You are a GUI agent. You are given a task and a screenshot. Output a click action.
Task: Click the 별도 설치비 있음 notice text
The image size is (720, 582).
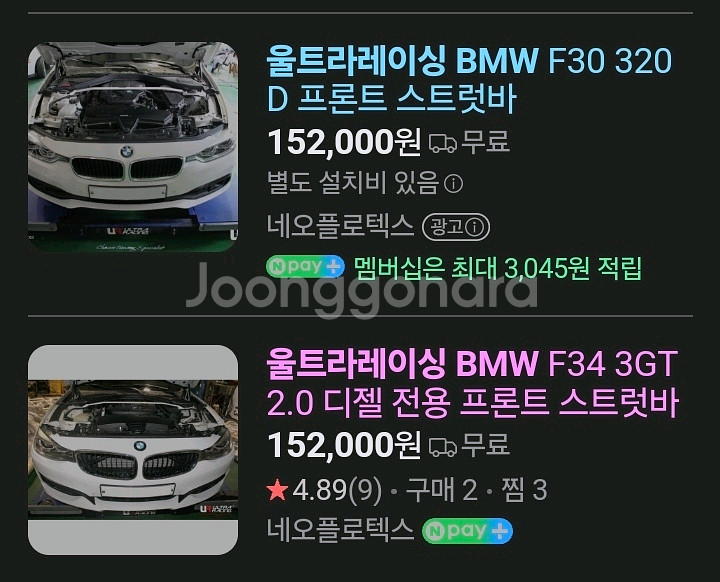tap(354, 183)
